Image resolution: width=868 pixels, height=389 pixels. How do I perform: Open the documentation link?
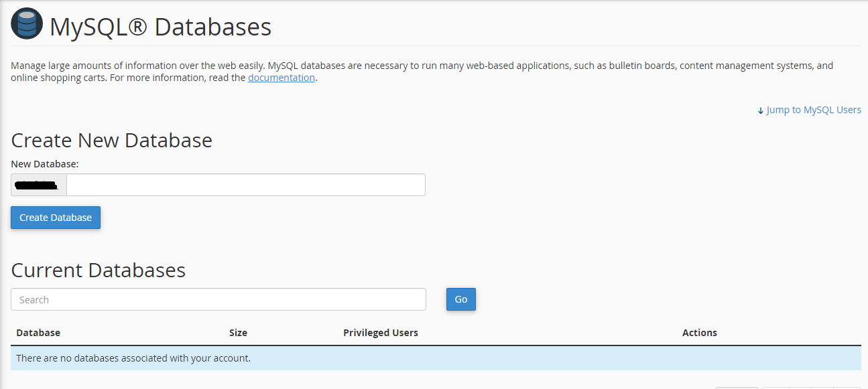tap(282, 78)
